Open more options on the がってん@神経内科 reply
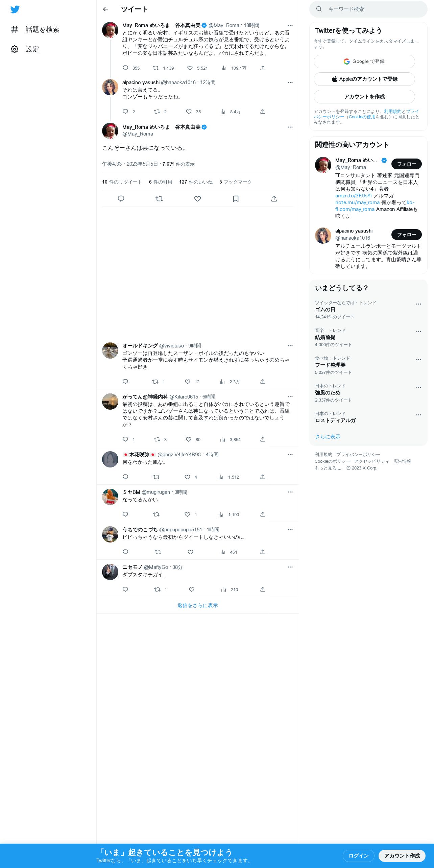Screen dimensions: 434x868 pos(290,396)
